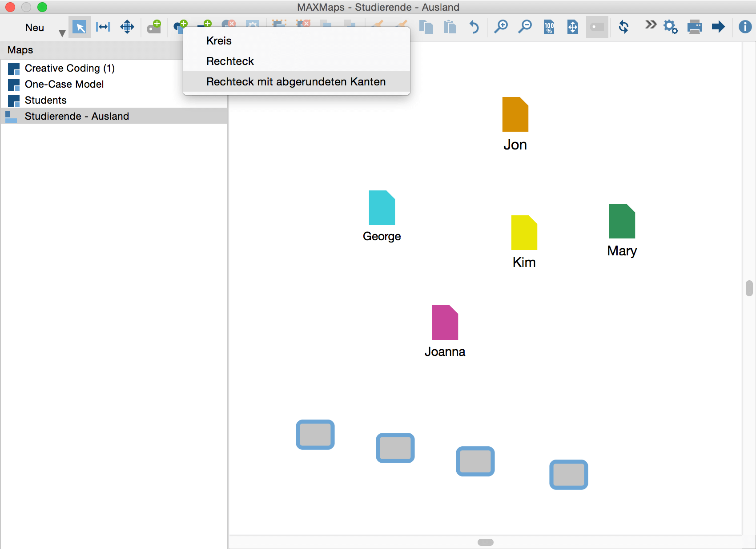Image resolution: width=756 pixels, height=549 pixels.
Task: Open the dropdown arrow next to Neu
Action: 62,33
